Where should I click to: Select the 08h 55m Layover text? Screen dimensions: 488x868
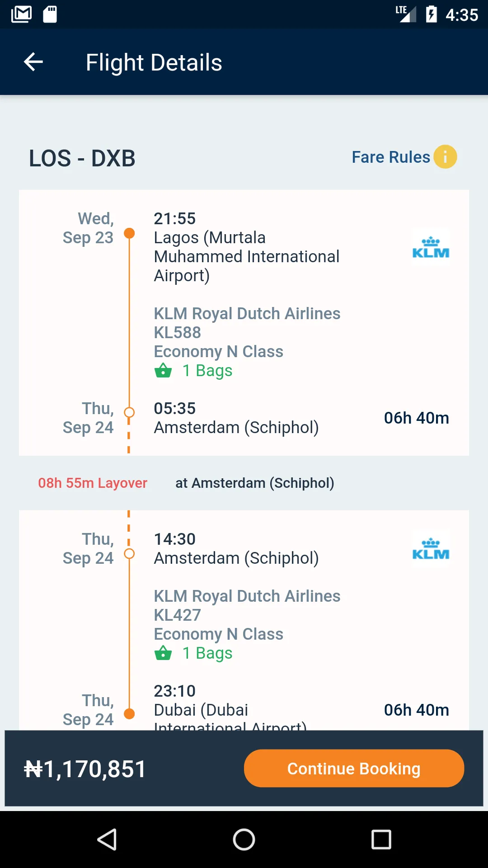point(93,483)
